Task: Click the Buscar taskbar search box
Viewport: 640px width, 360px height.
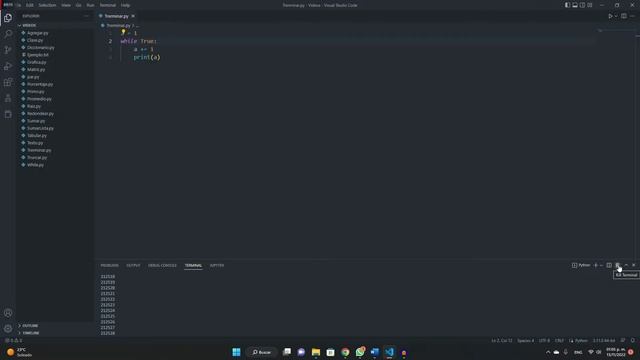Action: click(x=262, y=352)
